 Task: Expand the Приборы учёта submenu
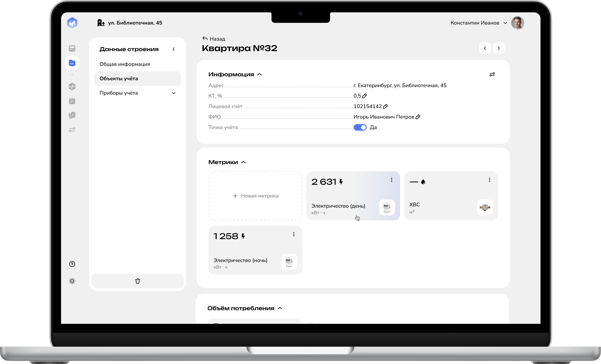point(174,93)
